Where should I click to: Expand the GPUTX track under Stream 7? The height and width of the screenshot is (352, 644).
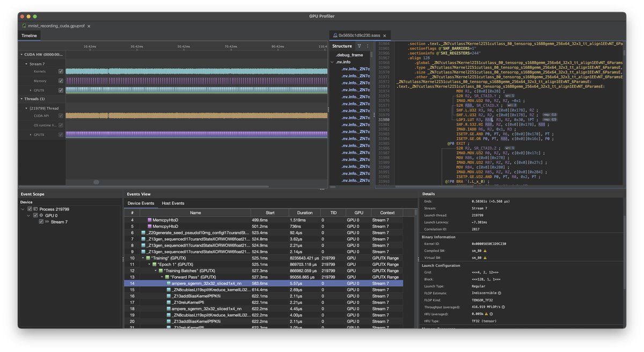pos(31,90)
